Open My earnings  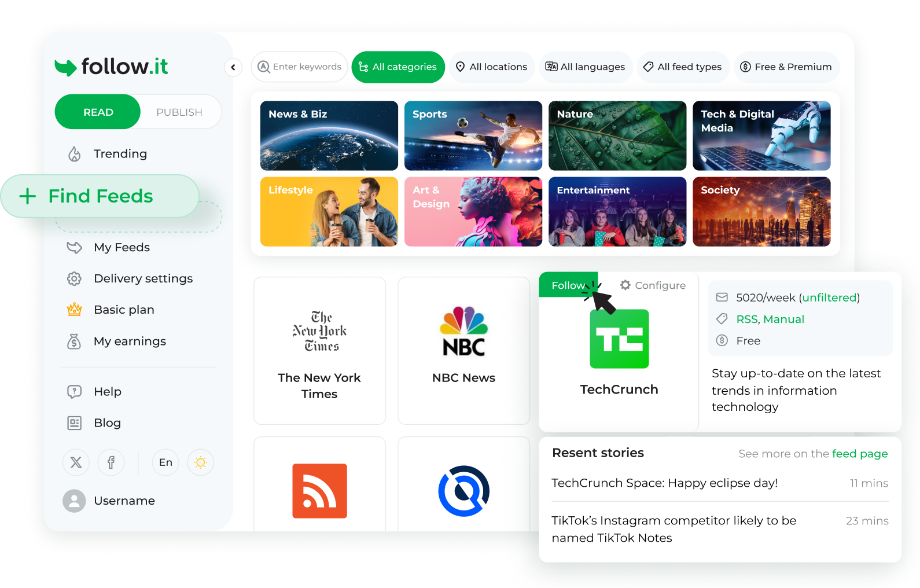[x=130, y=341]
